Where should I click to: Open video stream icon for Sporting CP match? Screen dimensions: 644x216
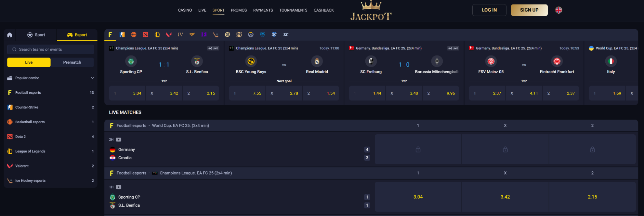pyautogui.click(x=119, y=187)
